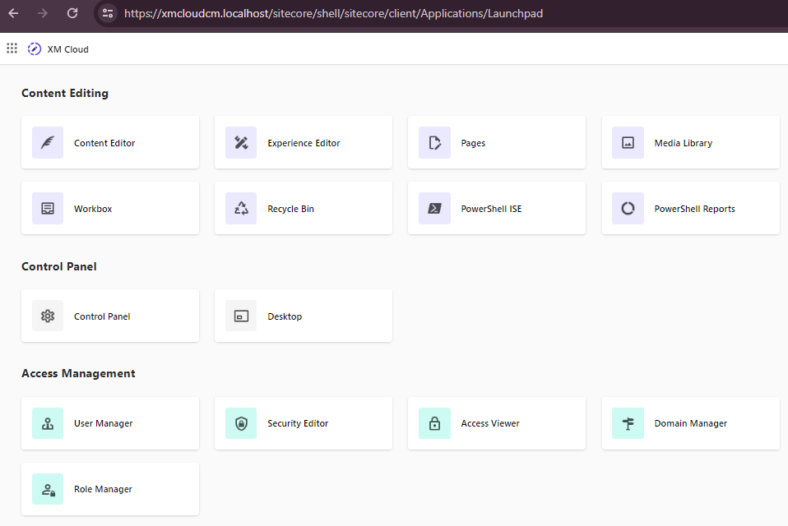Go back with browser back arrow

pyautogui.click(x=14, y=13)
